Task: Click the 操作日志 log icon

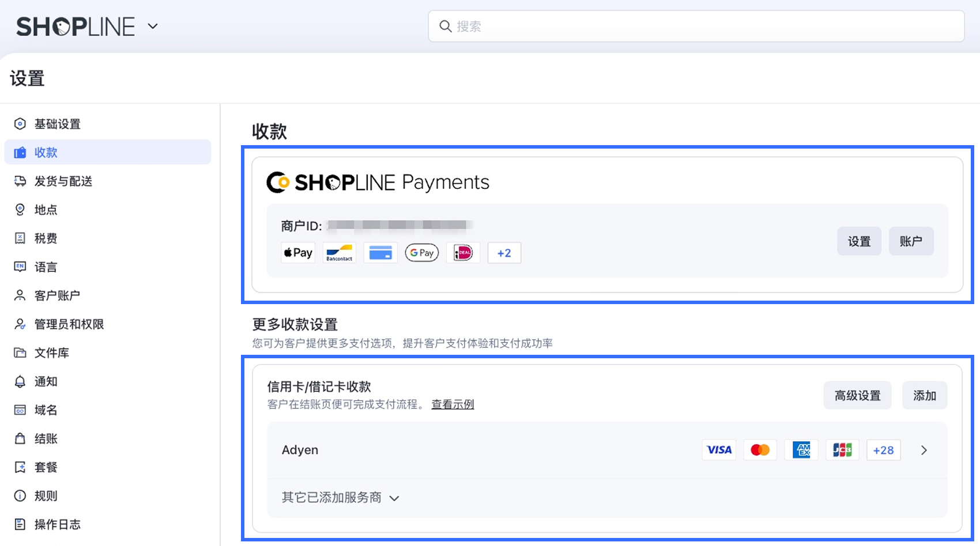Action: tap(20, 524)
